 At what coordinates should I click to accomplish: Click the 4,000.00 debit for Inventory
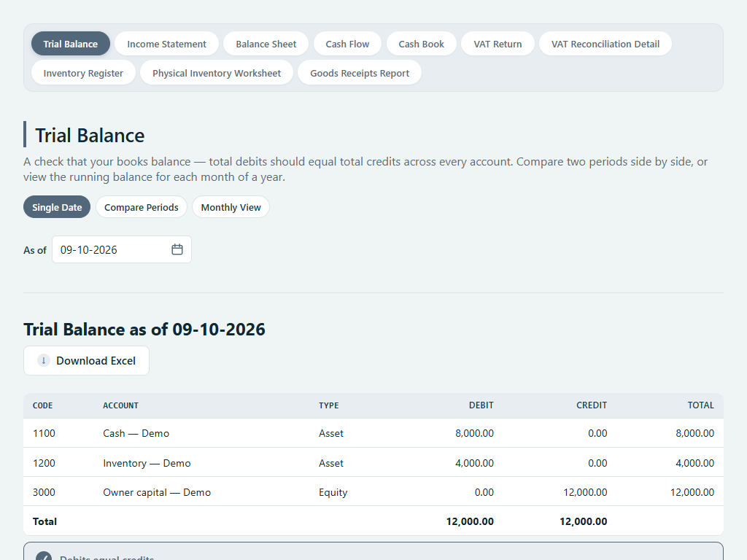click(x=474, y=463)
